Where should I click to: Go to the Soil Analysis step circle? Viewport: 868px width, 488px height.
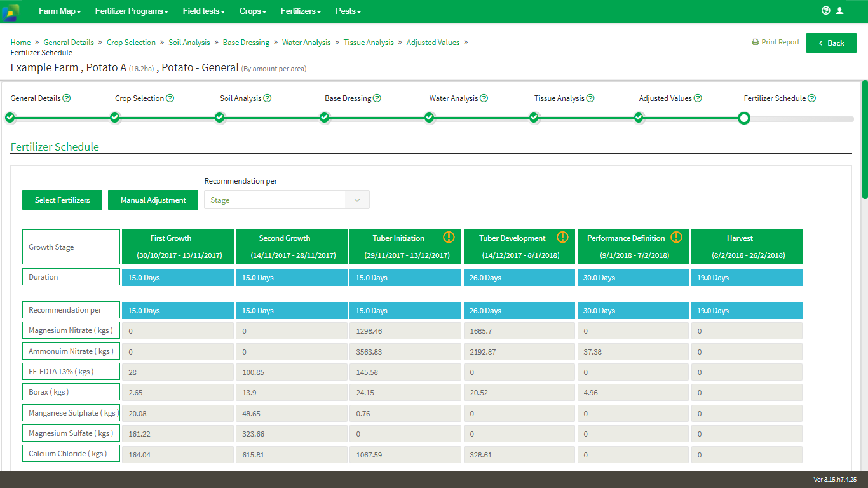click(220, 118)
